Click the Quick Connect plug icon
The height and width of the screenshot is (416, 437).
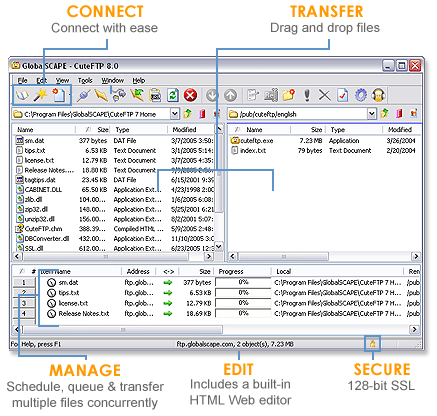coord(83,96)
